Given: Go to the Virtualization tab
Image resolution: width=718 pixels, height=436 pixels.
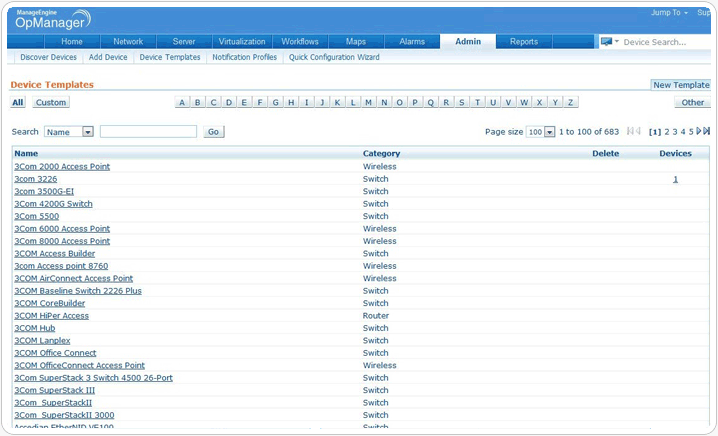Looking at the screenshot, I should point(242,42).
